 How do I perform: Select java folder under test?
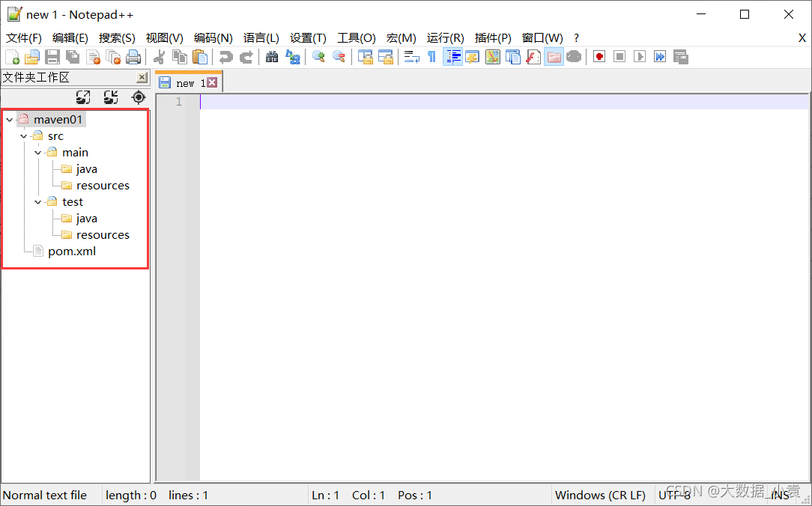point(86,219)
